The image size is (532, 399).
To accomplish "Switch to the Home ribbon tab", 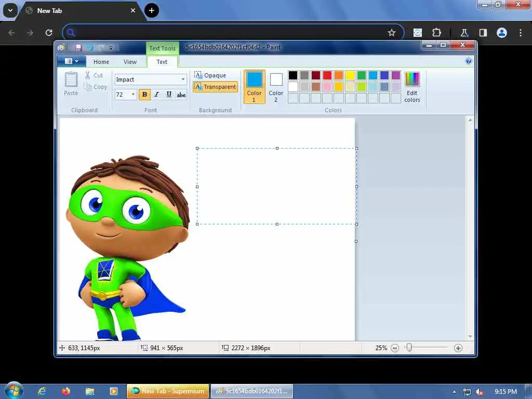I will click(x=101, y=62).
